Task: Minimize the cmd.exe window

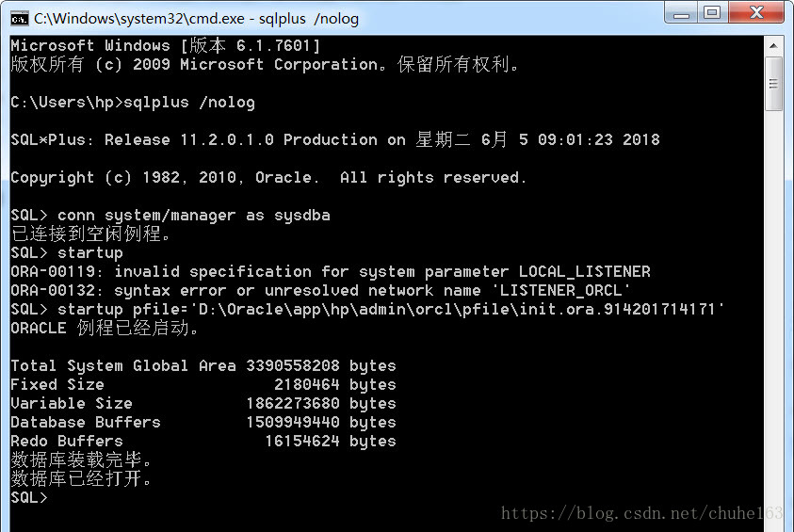Action: 681,12
